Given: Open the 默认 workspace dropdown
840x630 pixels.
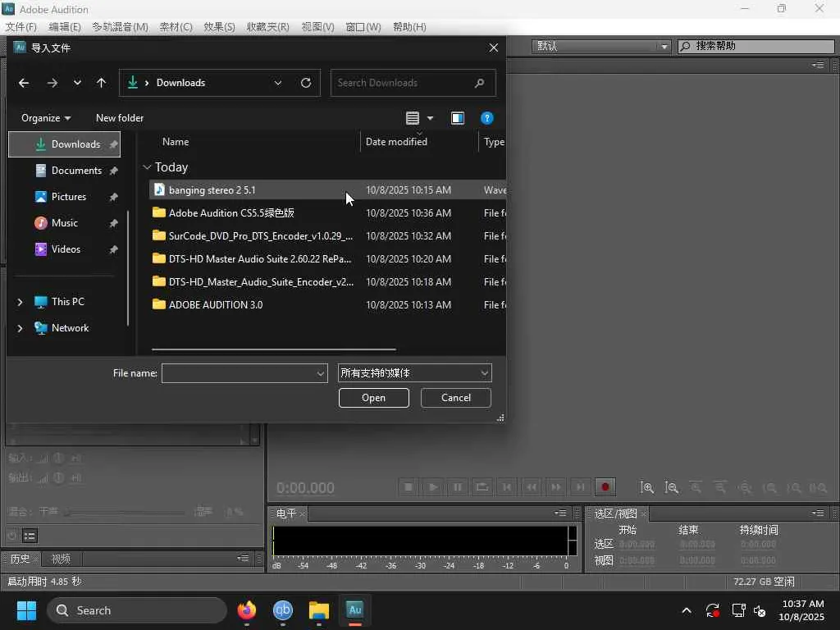Looking at the screenshot, I should point(601,46).
